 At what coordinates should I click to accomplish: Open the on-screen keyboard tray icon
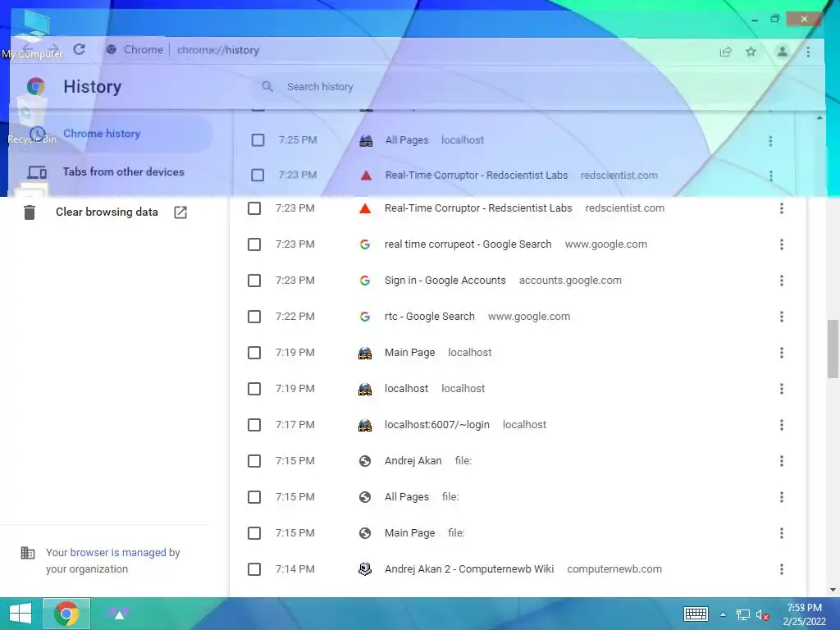tap(696, 614)
